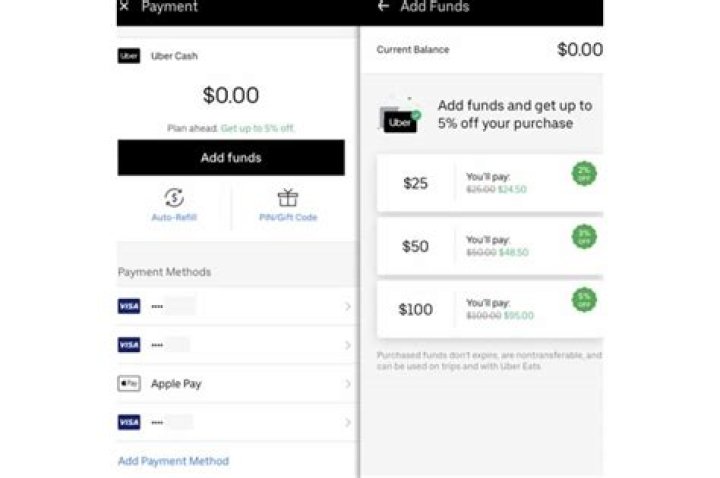This screenshot has height=478, width=720.
Task: Select the second Visa payment method row
Action: tap(235, 345)
